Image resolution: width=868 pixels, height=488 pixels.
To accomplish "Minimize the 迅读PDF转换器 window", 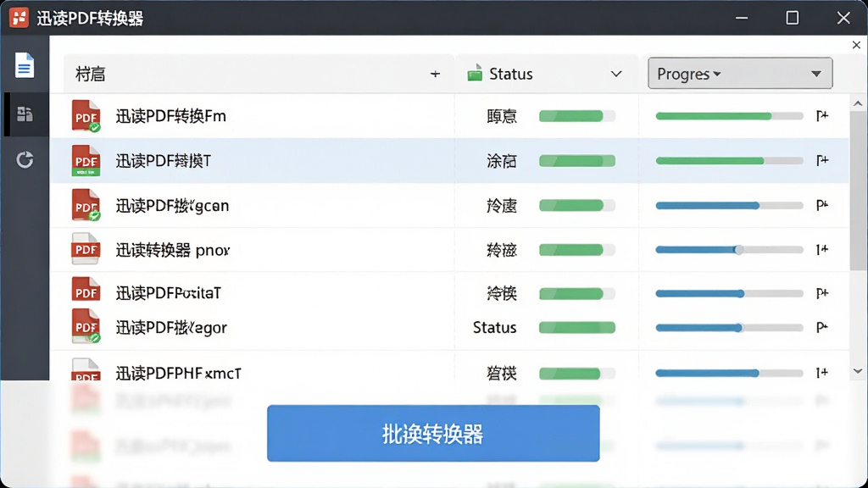I will [x=742, y=18].
